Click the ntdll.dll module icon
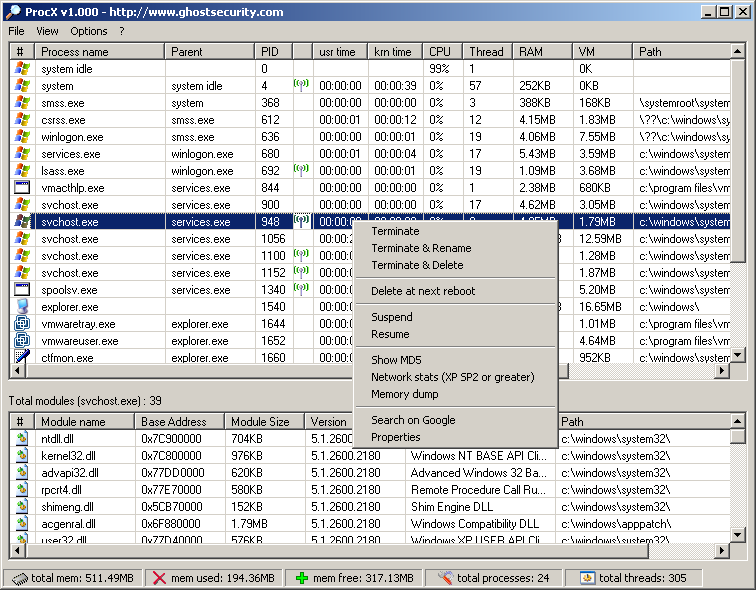 [x=22, y=438]
